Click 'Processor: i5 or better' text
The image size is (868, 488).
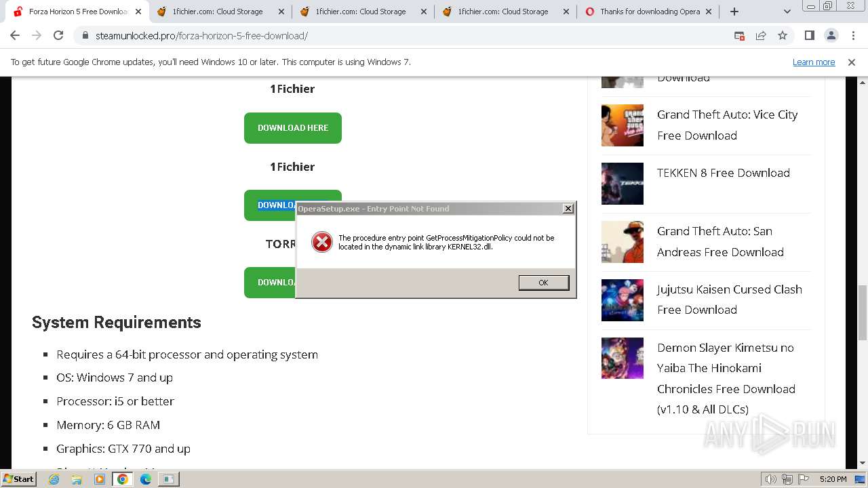[115, 401]
